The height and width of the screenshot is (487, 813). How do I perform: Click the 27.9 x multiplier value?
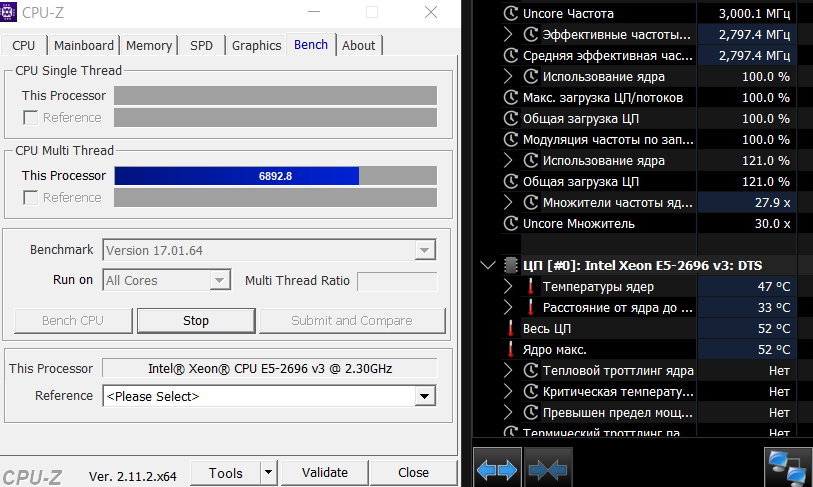tap(772, 203)
